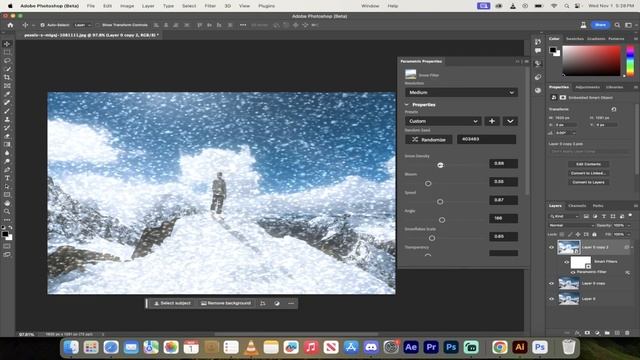640x360 pixels.
Task: Select the Horizontal Type tool
Action: point(7,178)
